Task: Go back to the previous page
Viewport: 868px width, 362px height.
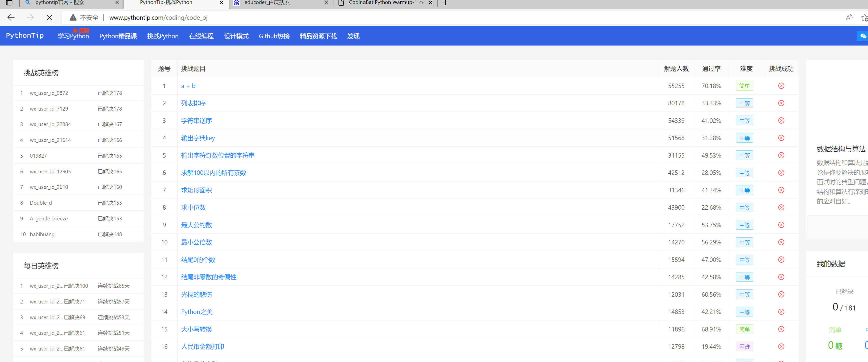Action: coord(11,18)
